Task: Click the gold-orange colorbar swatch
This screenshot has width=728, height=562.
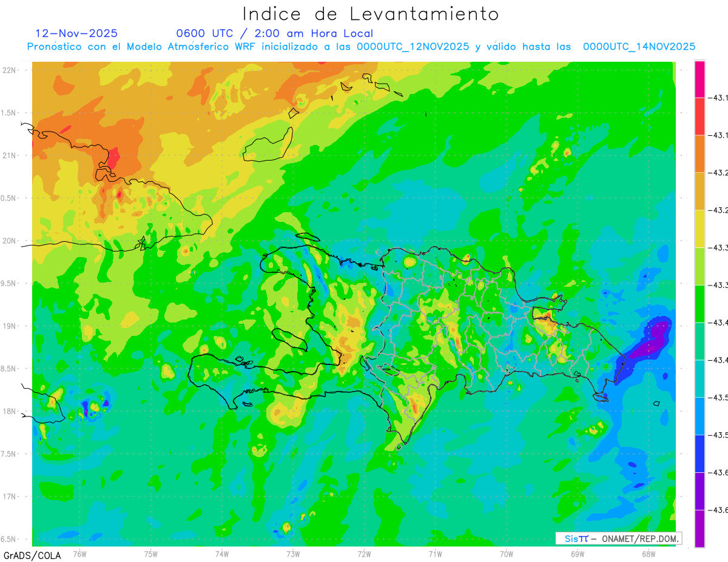Action: point(699,192)
